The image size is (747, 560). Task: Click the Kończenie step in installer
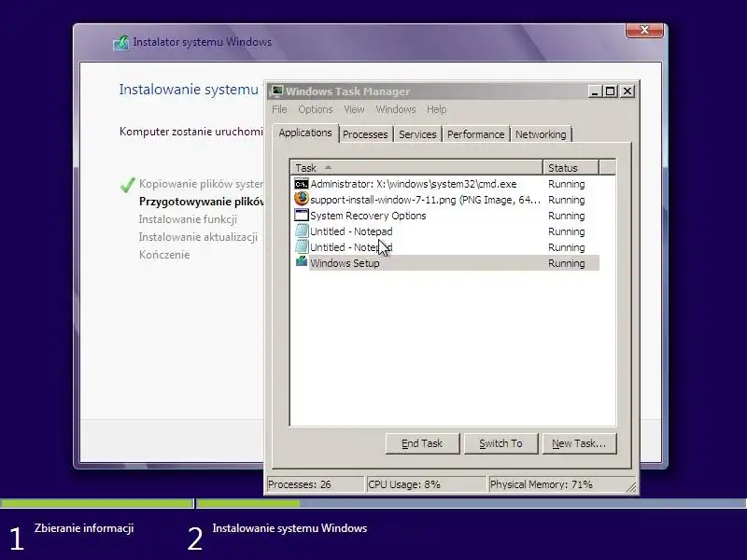point(164,254)
